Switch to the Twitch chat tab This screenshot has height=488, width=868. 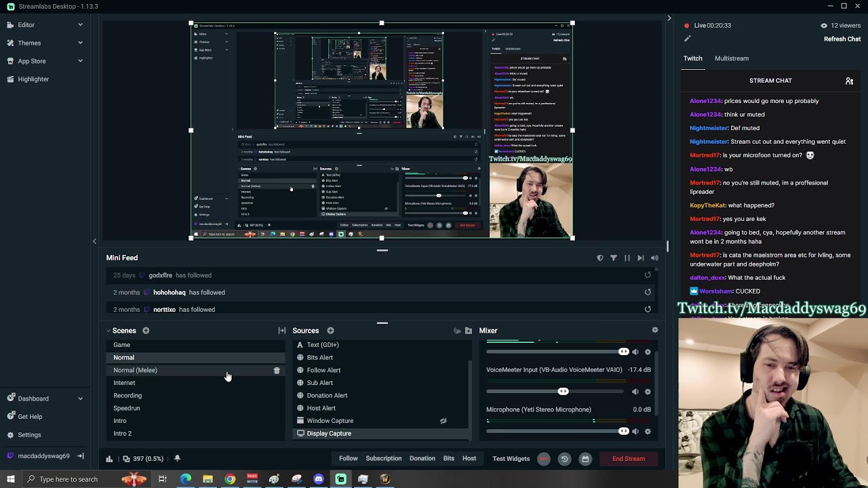692,58
